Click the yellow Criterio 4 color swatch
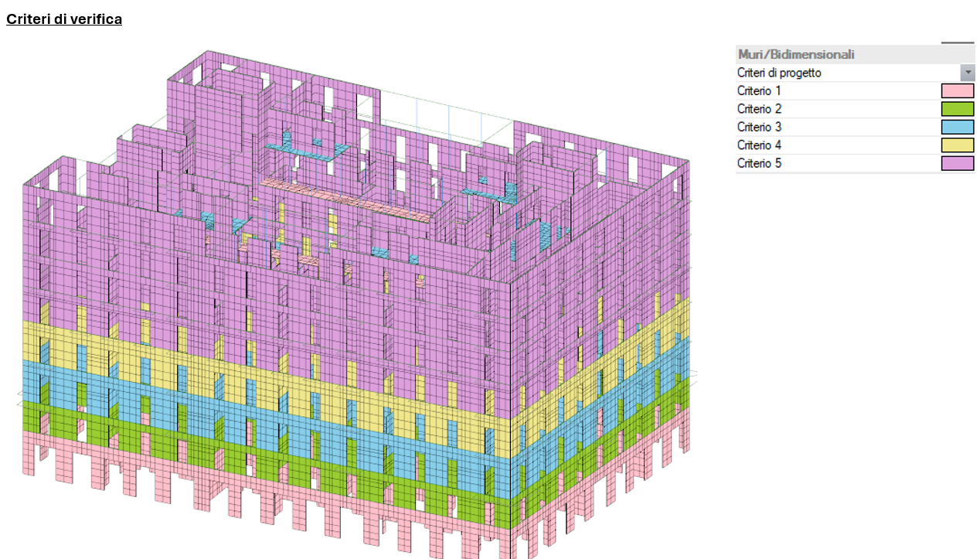This screenshot has width=980, height=559. (x=957, y=145)
